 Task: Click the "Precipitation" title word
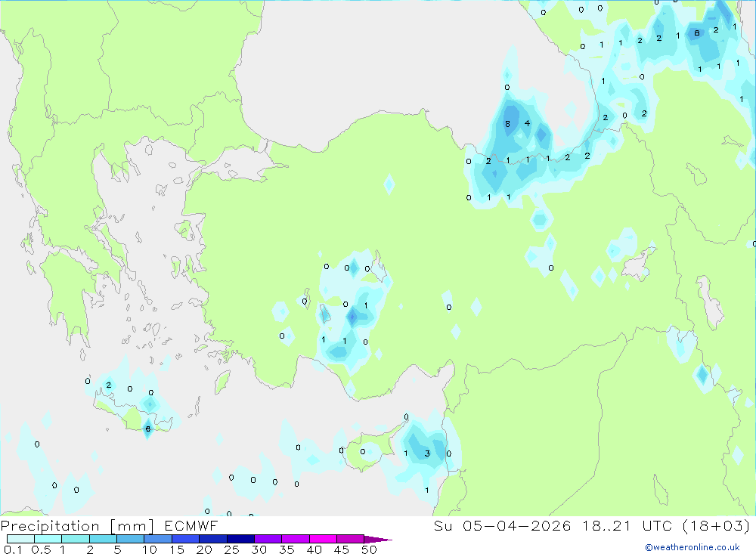[50, 526]
